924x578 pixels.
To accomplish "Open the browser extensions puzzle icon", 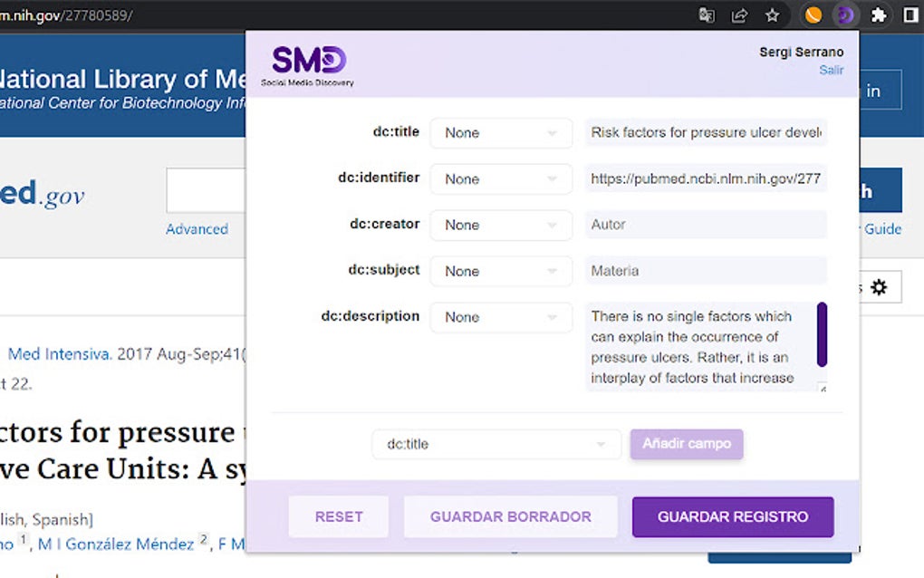I will [877, 14].
